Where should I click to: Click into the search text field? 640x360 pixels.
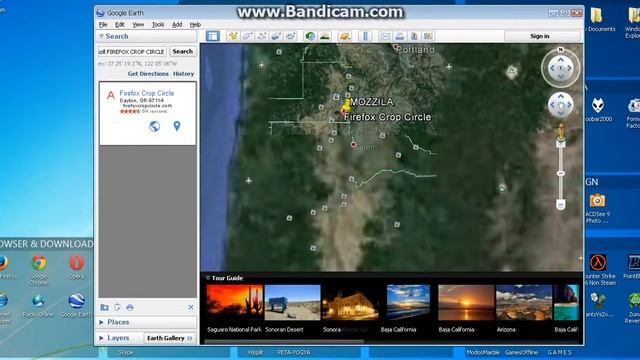[x=132, y=52]
